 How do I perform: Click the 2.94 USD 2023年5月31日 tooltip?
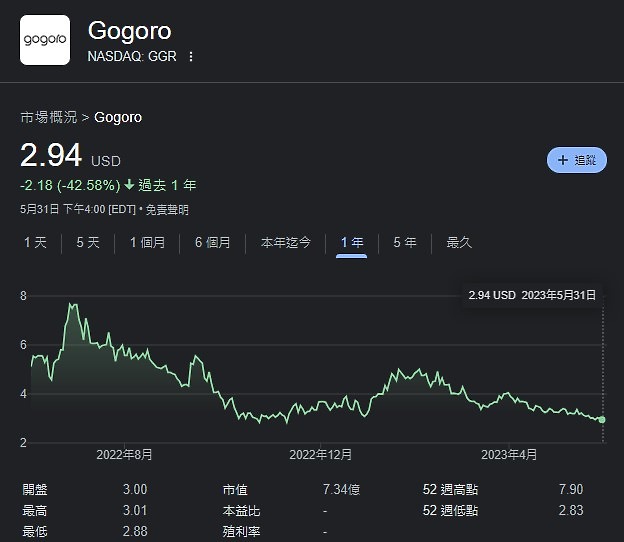pos(532,295)
